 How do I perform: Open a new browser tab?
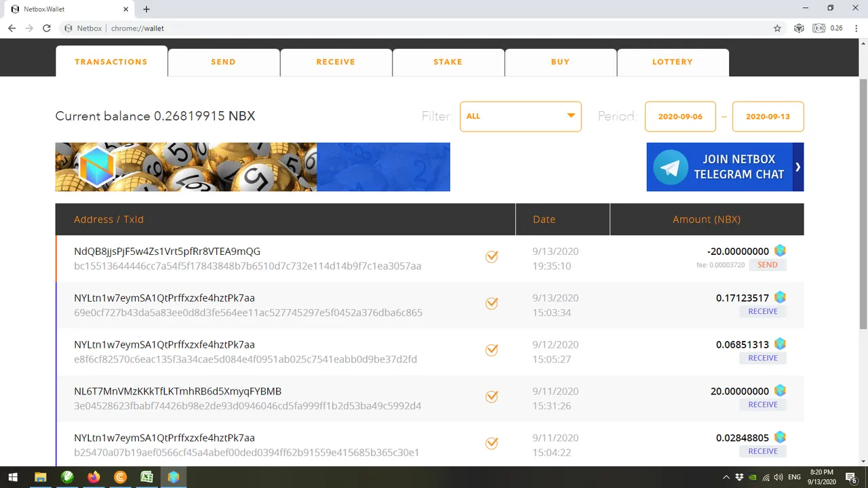point(146,9)
